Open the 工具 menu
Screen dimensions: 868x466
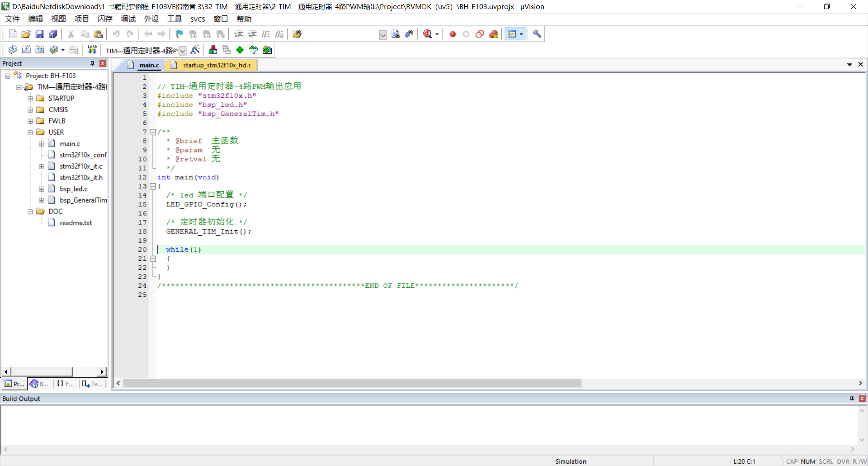click(174, 19)
